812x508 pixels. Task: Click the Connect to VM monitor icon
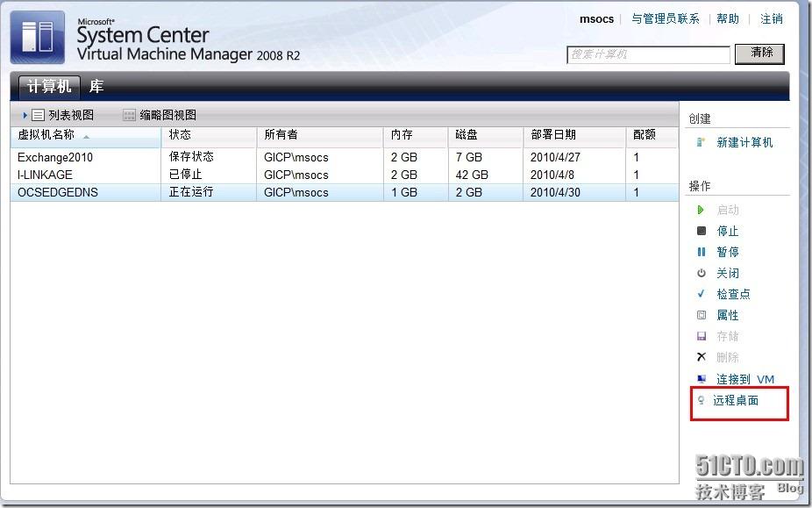[x=702, y=379]
